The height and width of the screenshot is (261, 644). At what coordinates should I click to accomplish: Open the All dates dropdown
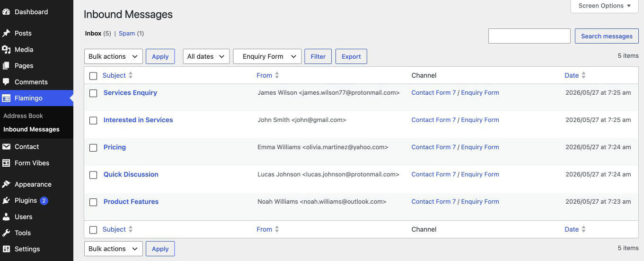[x=206, y=56]
